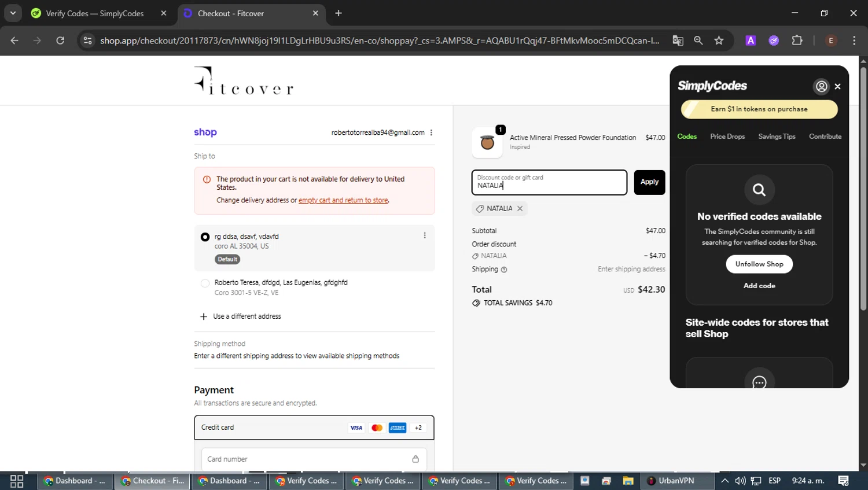Image resolution: width=868 pixels, height=490 pixels.
Task: Click the discount code input field
Action: (x=549, y=182)
